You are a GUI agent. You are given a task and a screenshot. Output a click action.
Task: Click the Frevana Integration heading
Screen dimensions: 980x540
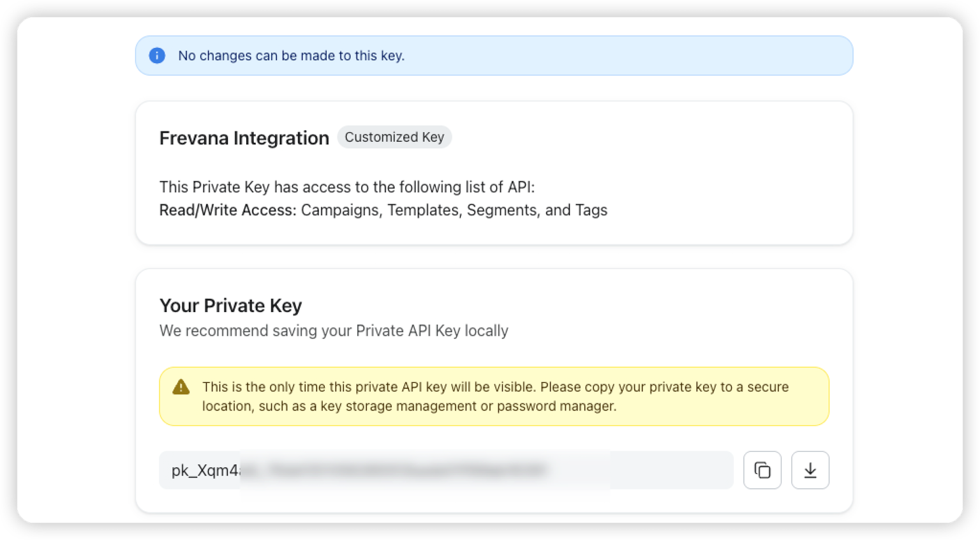(244, 138)
